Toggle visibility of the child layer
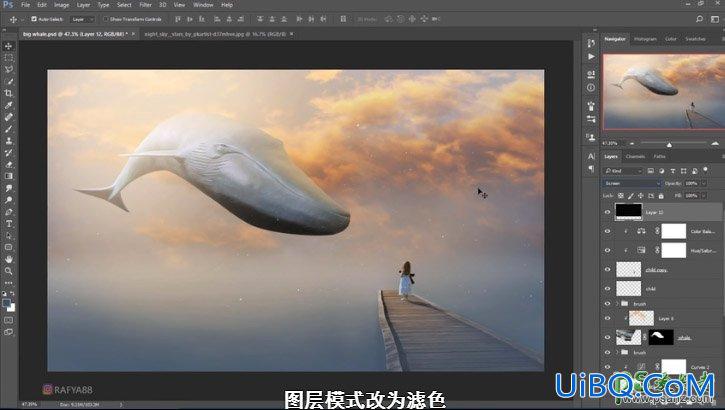The image size is (725, 410). pos(608,288)
